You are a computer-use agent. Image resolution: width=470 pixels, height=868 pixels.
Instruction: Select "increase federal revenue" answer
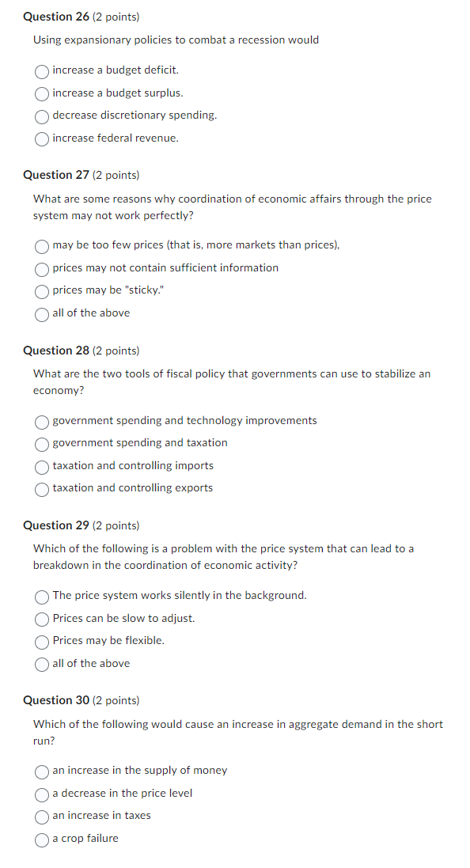(41, 139)
